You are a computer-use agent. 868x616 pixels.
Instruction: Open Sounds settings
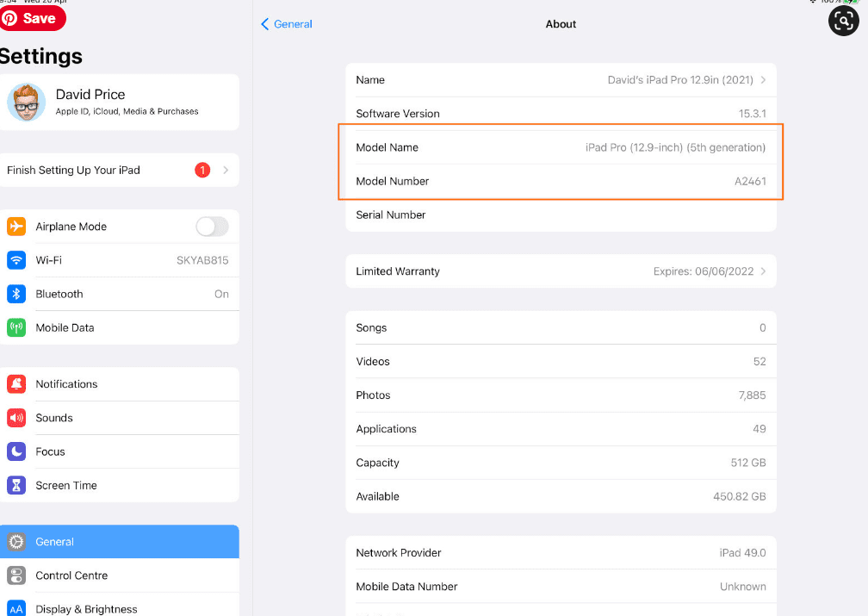[120, 418]
